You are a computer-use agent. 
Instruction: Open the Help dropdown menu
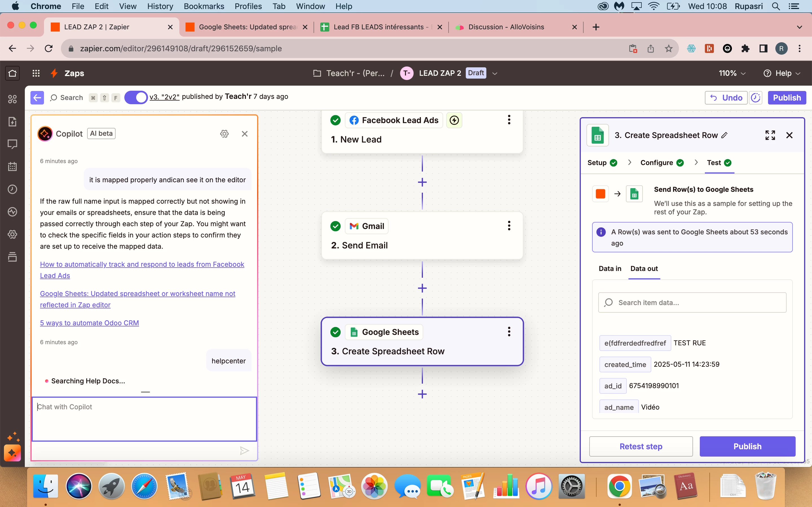(x=782, y=73)
